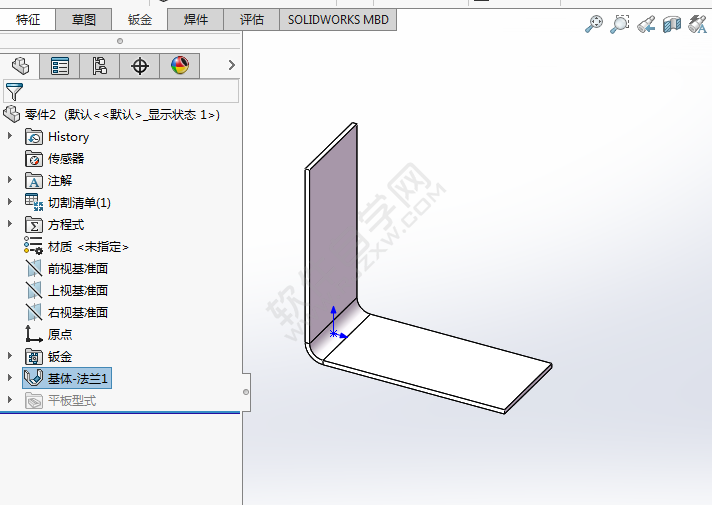Expand the 注解 node
712x505 pixels.
coord(10,180)
